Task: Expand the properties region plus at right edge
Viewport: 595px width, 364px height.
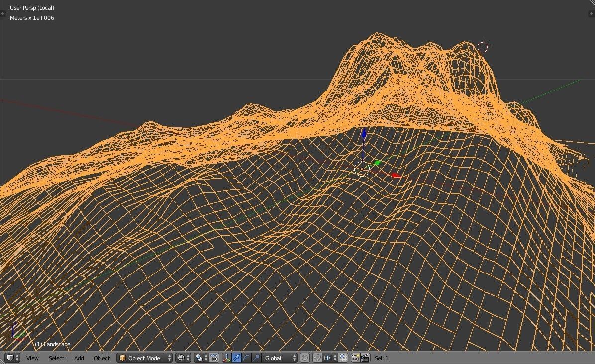Action: (x=591, y=14)
